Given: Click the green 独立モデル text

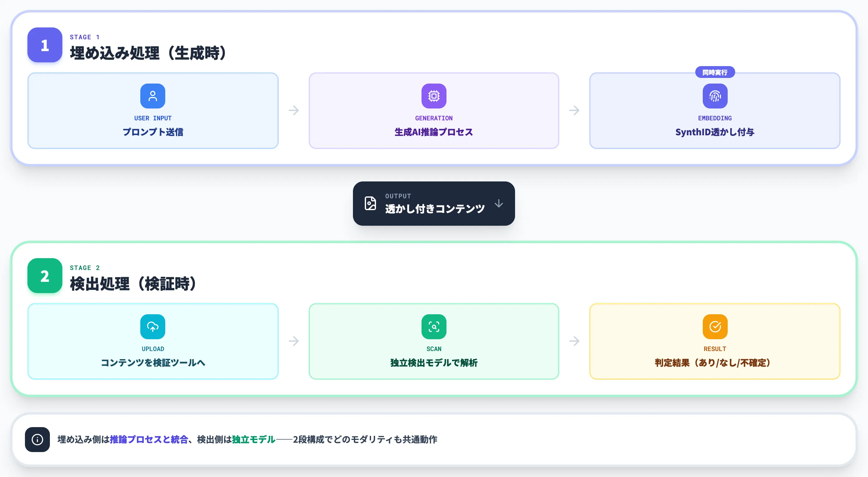Looking at the screenshot, I should [253, 439].
